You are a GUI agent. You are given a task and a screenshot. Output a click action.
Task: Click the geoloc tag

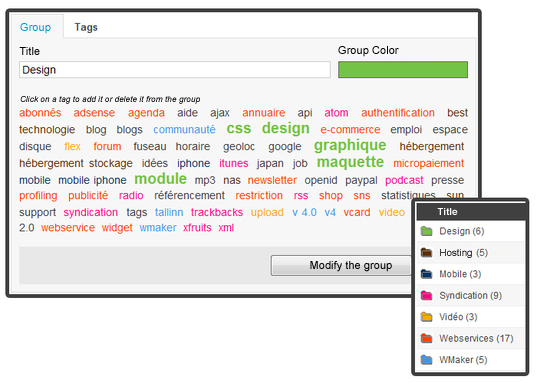[x=239, y=147]
